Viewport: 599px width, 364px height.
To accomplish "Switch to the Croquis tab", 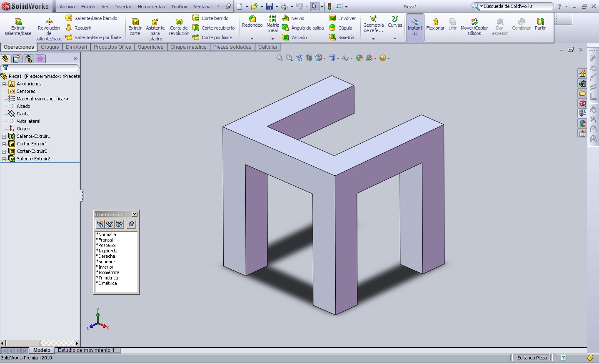I will (x=50, y=47).
